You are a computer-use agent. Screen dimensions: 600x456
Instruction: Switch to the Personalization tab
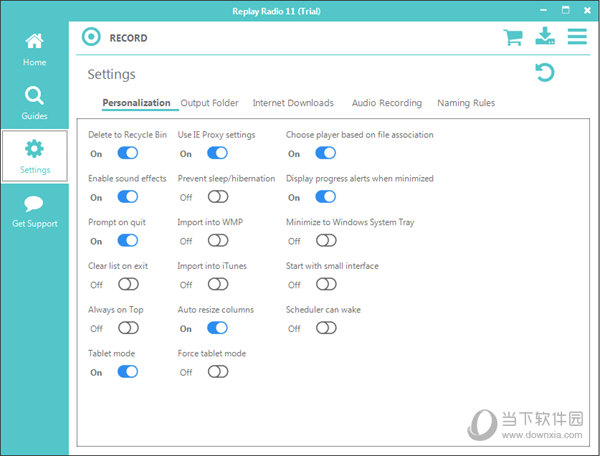click(136, 103)
